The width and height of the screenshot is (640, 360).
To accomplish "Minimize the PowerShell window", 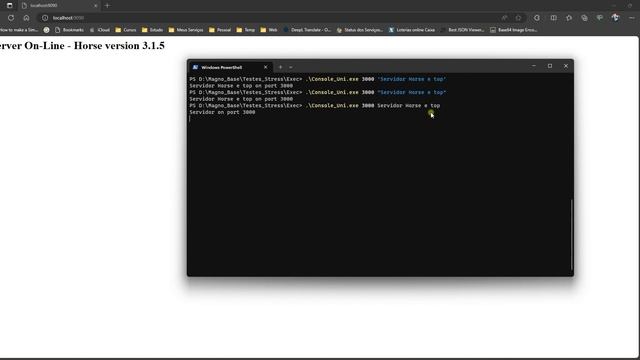I will tap(534, 66).
